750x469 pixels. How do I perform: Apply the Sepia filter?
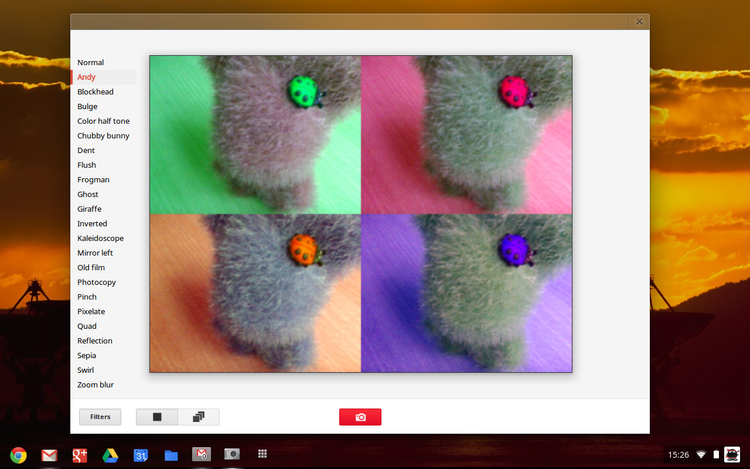point(89,355)
